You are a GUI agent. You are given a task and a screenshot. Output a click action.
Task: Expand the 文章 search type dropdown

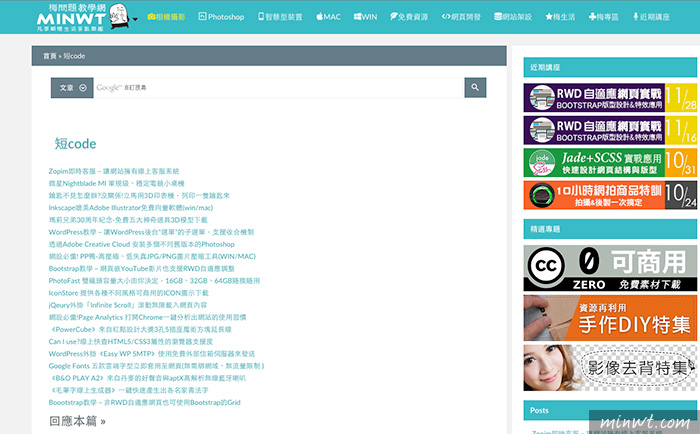tap(72, 88)
